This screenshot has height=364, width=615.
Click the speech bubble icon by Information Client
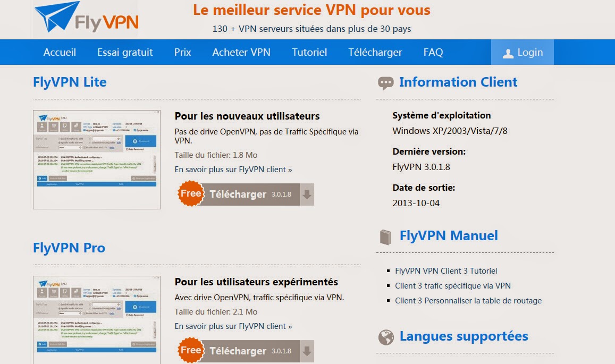385,83
